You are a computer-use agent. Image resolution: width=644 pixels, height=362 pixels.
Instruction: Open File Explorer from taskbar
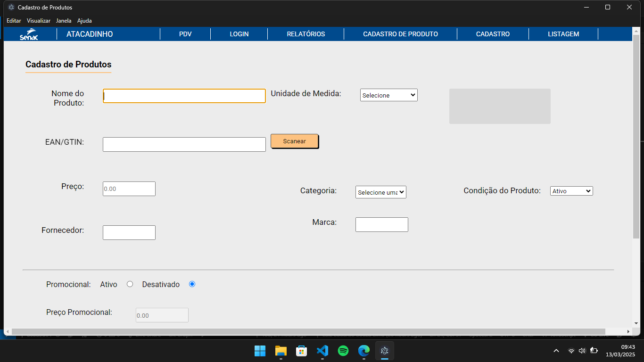(x=281, y=351)
